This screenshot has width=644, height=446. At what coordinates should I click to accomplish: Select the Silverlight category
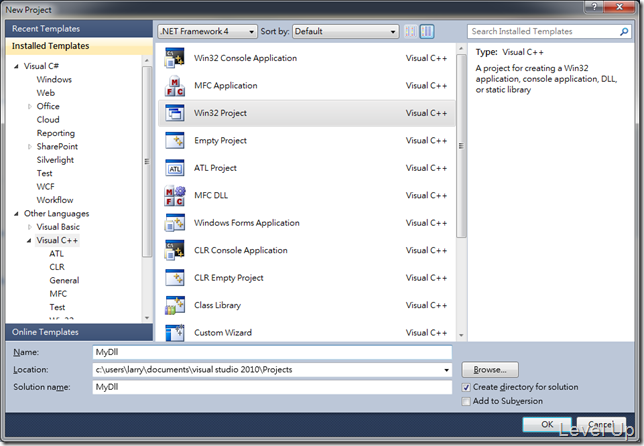pos(55,160)
